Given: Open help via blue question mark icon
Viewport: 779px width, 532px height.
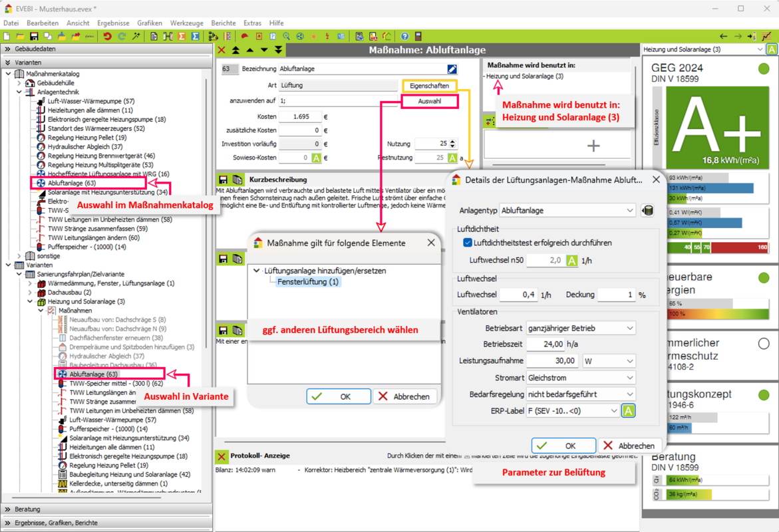Looking at the screenshot, I should pos(404,36).
